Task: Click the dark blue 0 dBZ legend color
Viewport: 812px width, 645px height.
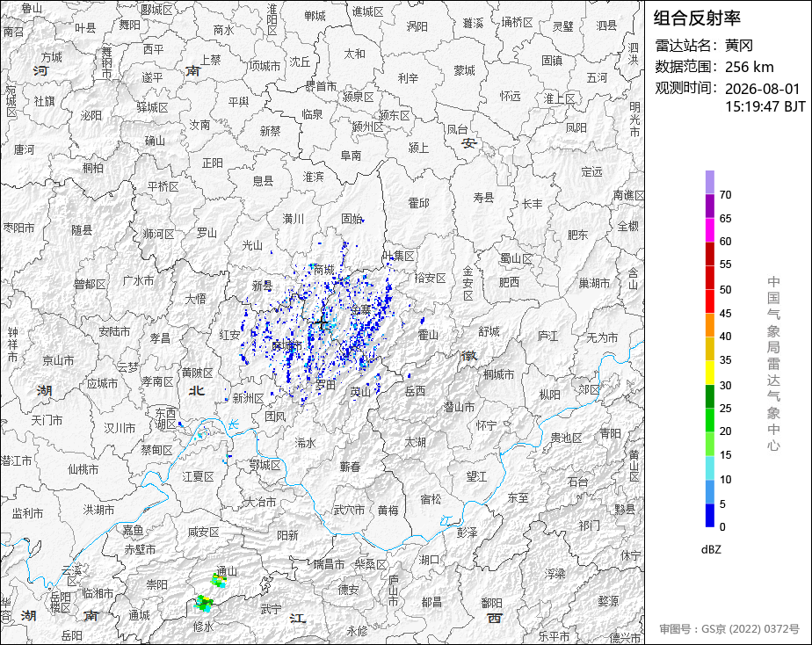Action: click(710, 516)
